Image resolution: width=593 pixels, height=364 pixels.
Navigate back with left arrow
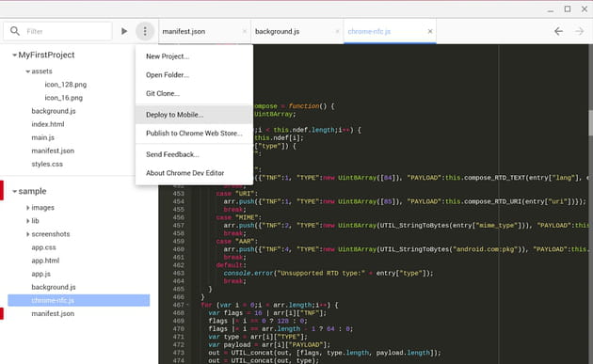pos(558,31)
